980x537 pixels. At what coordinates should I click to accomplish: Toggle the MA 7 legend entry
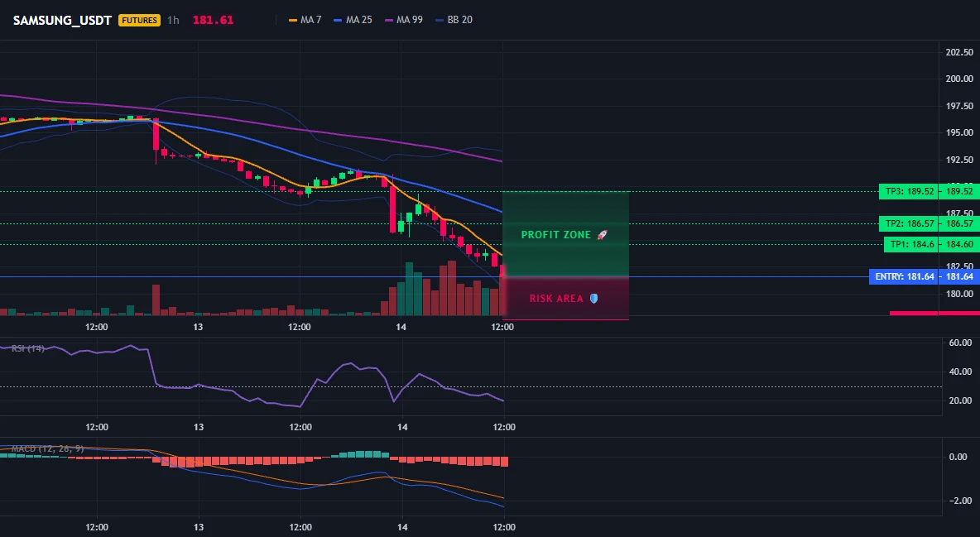[305, 20]
